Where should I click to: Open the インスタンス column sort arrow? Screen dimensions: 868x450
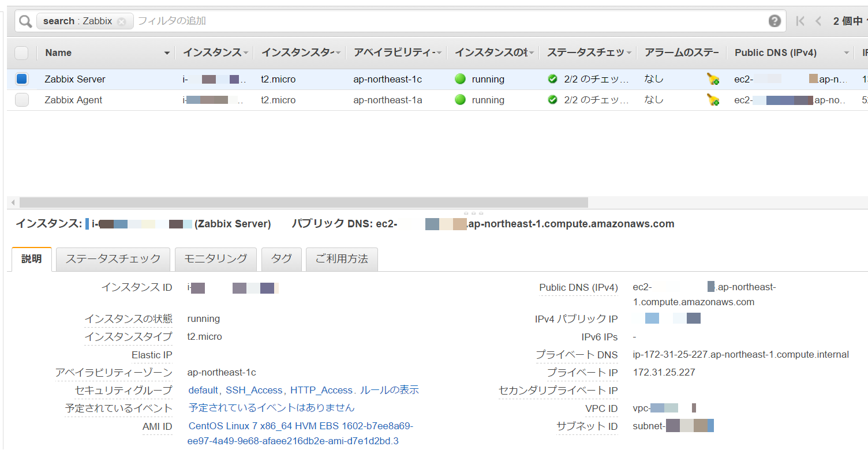(246, 53)
